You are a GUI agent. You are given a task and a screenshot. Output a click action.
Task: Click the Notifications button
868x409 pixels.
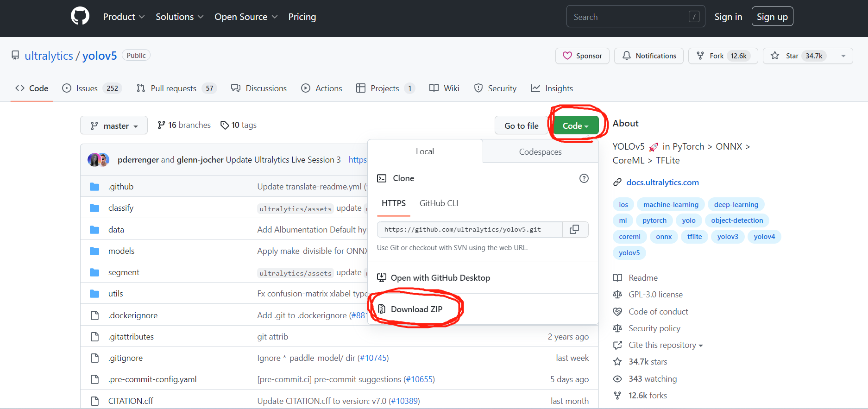649,56
